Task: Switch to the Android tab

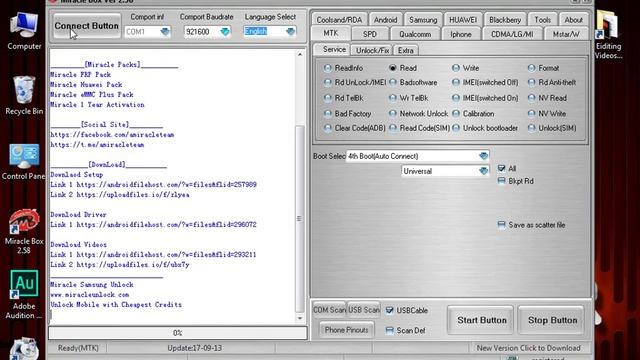Action: (x=385, y=20)
